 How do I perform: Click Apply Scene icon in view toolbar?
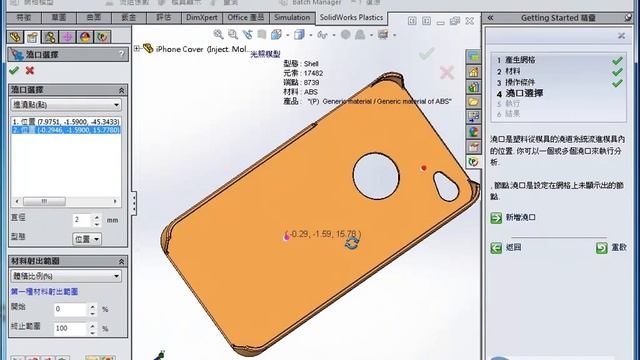tap(360, 35)
